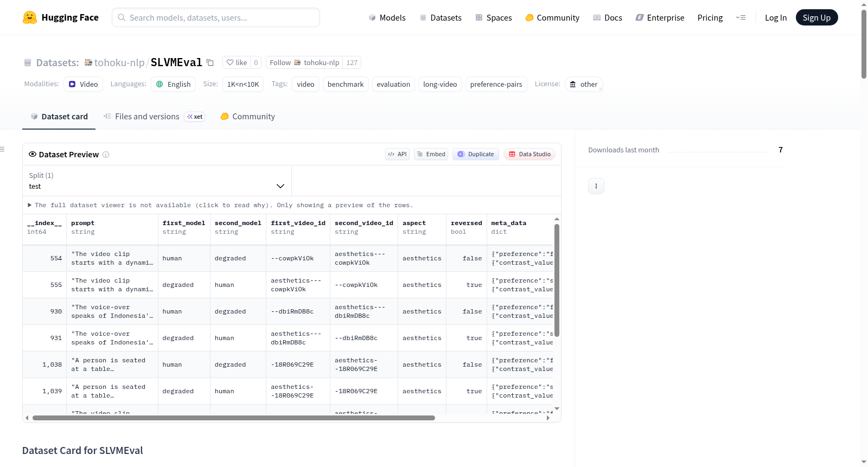Click the Duplicate button

point(476,154)
